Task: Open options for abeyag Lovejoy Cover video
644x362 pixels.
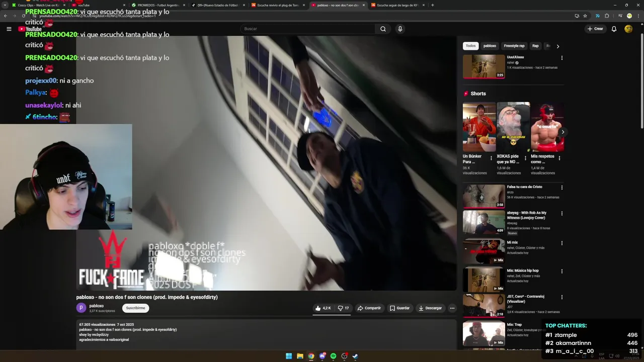Action: pyautogui.click(x=562, y=214)
